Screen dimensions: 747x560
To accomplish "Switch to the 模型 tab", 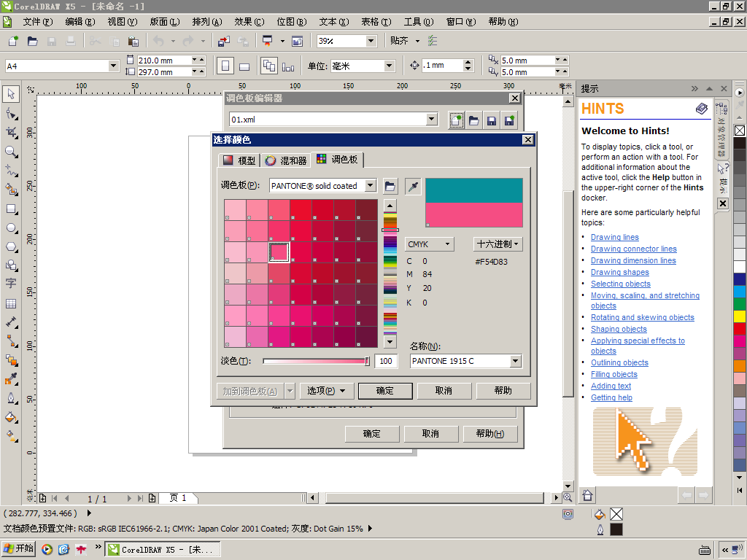I will [239, 160].
